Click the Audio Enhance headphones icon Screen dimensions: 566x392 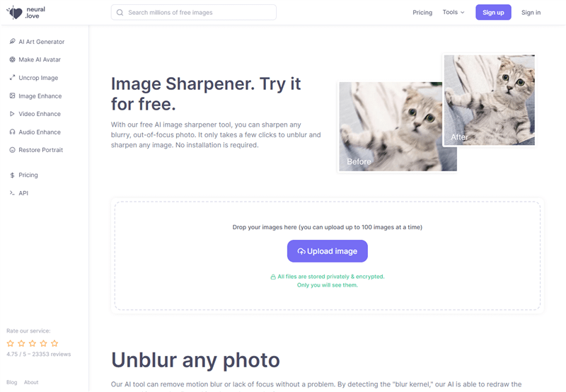pyautogui.click(x=12, y=132)
